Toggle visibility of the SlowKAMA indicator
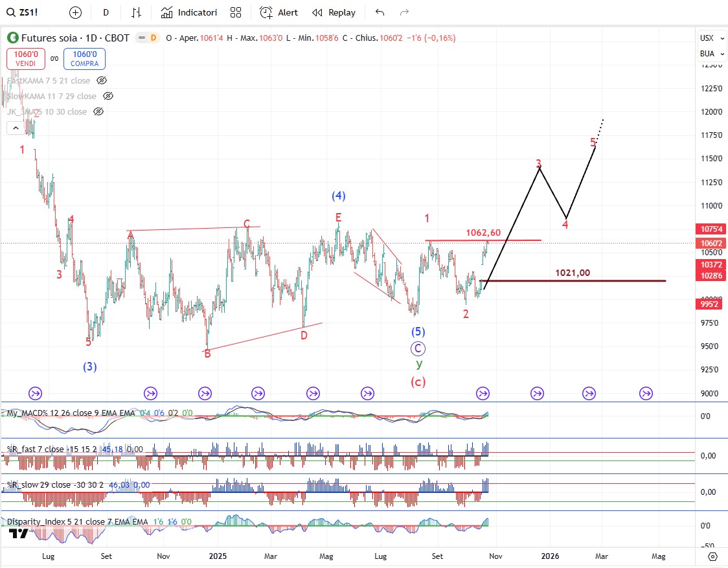 (108, 96)
